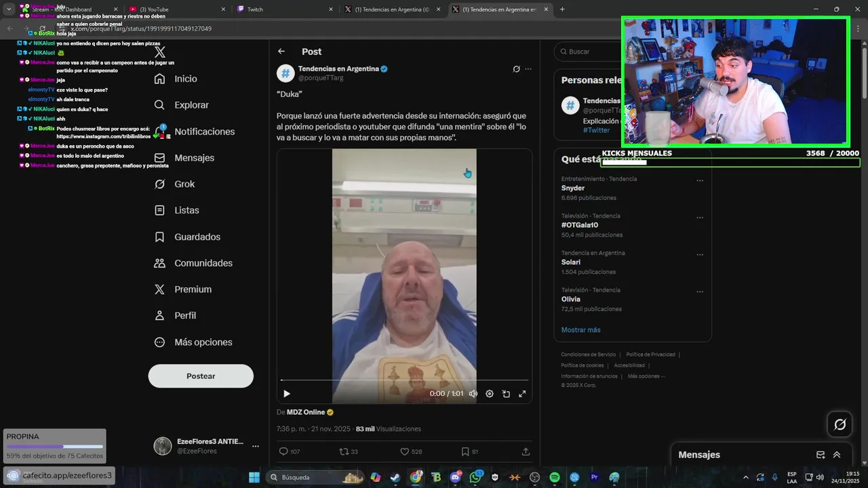Share the post with the upload icon
This screenshot has width=868, height=488.
[526, 451]
